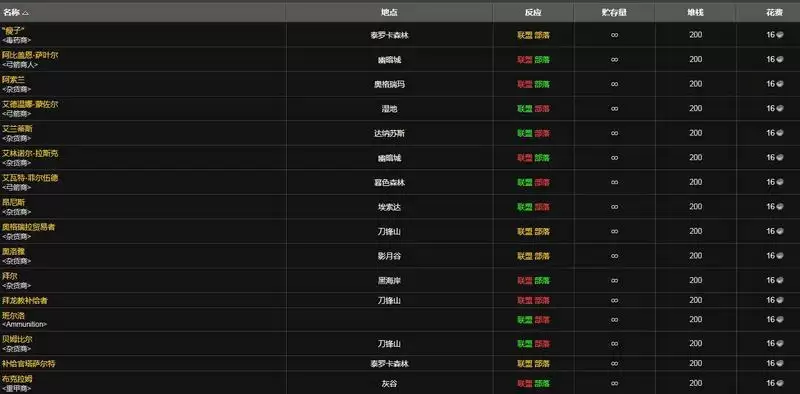Sort table by the 名称 column header
The height and width of the screenshot is (394, 800).
coord(15,13)
